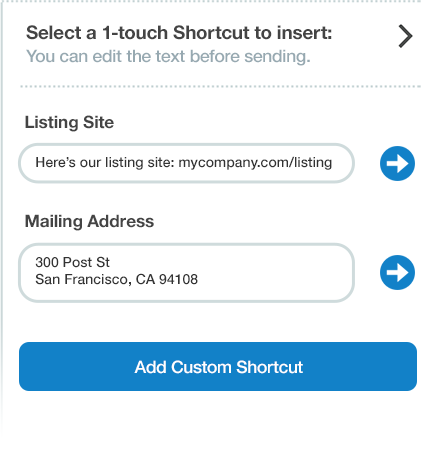Click the blue circle arrow beside San Francisco address
The width and height of the screenshot is (440, 450).
tap(397, 272)
